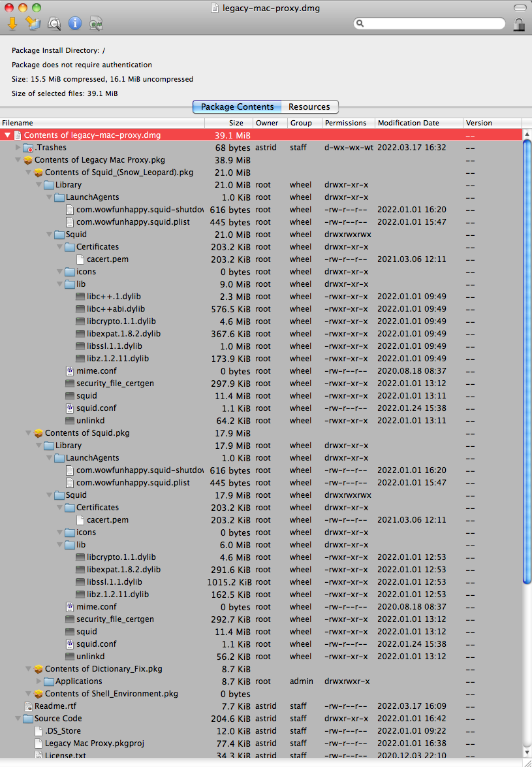The image size is (532, 767).
Task: Select the libc++.1.dylib file name
Action: click(114, 297)
